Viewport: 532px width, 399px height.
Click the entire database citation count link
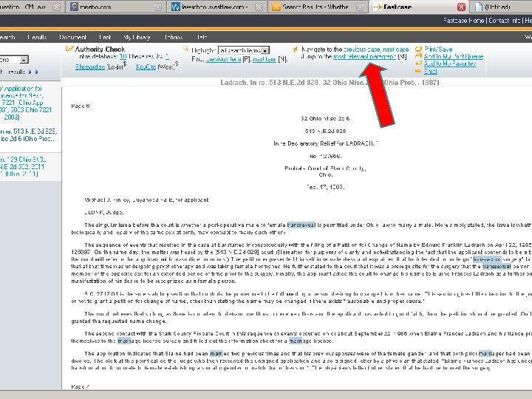coord(123,57)
